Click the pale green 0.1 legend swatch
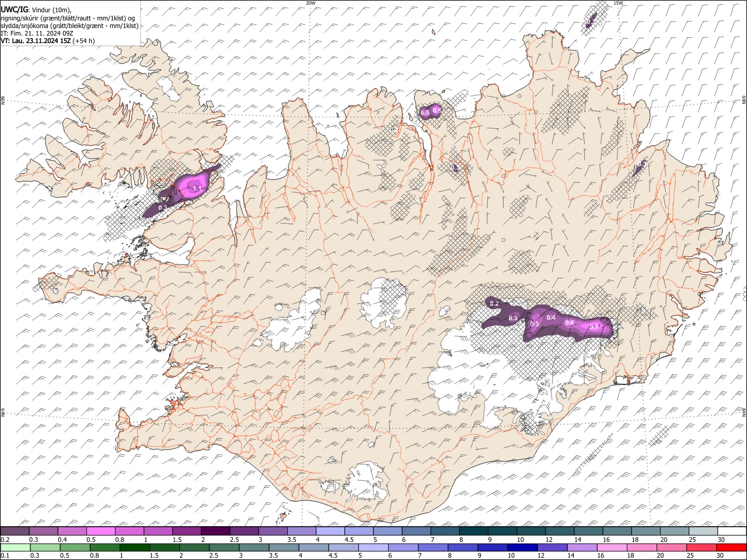The height and width of the screenshot is (560, 747). pos(15,547)
